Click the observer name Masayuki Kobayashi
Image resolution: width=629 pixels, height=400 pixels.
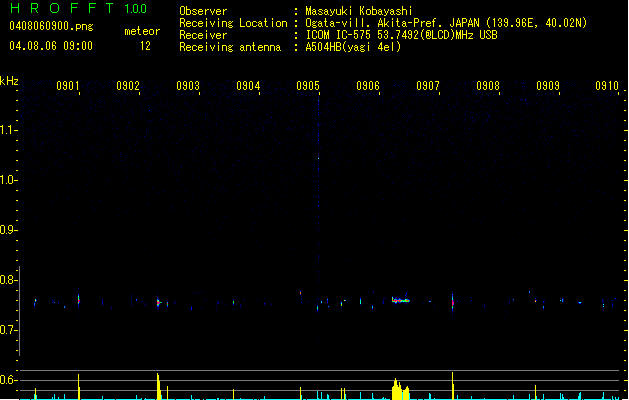[x=359, y=11]
